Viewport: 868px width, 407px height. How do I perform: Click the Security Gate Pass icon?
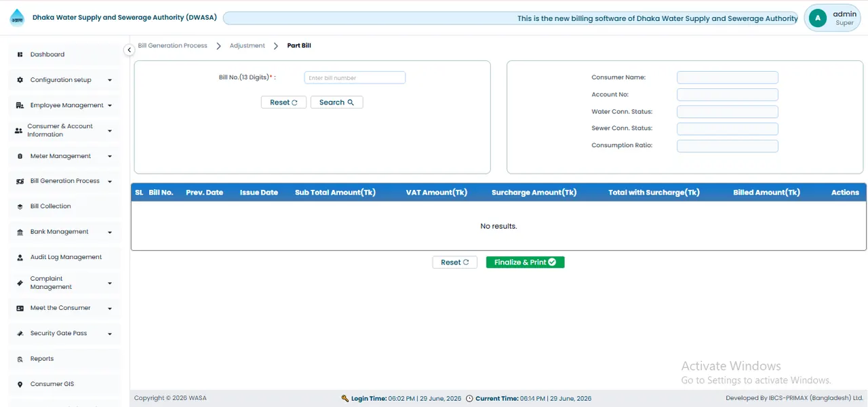[20, 334]
